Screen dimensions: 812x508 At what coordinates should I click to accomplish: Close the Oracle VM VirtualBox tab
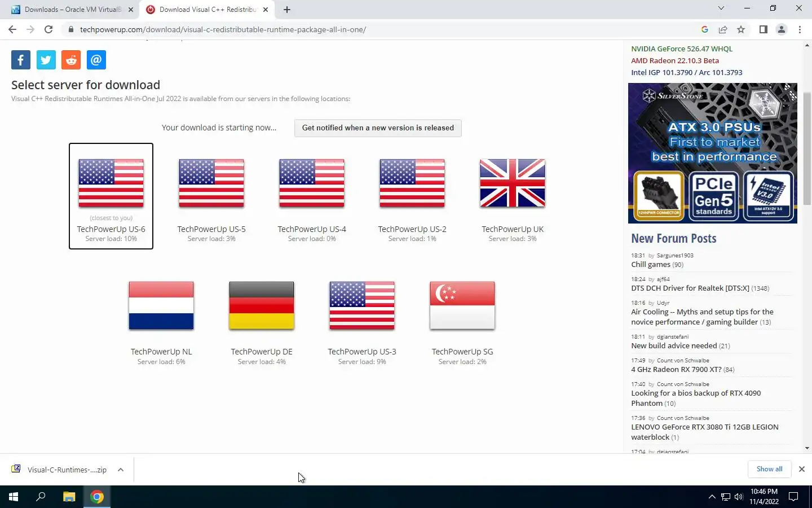(131, 10)
